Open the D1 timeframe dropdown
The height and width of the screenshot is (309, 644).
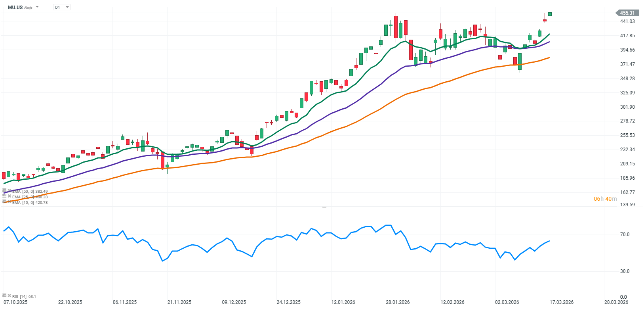click(x=62, y=7)
